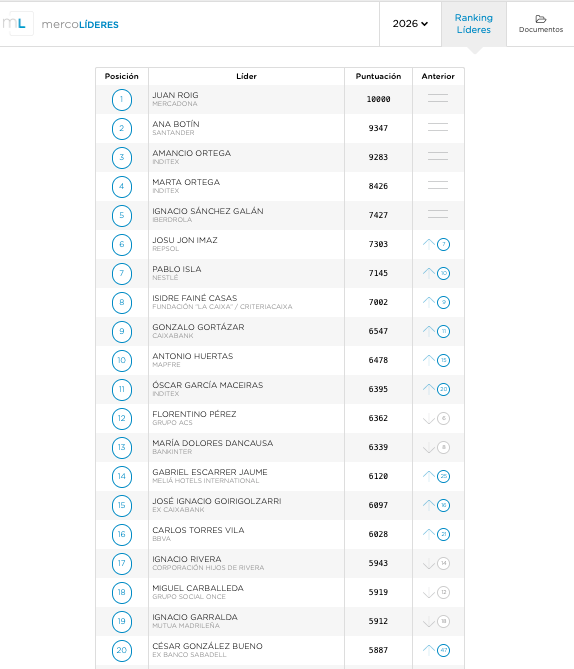Screen dimensions: 574x669
Task: Sort by the Puntuación column header
Action: [x=379, y=76]
